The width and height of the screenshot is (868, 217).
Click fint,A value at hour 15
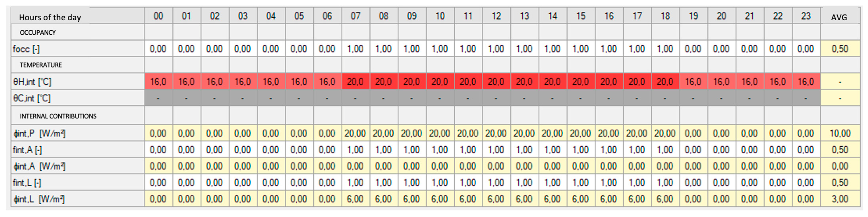[x=581, y=150]
